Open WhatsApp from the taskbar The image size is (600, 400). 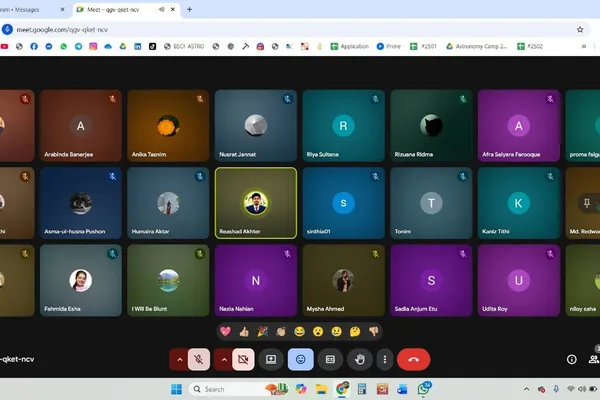423,389
